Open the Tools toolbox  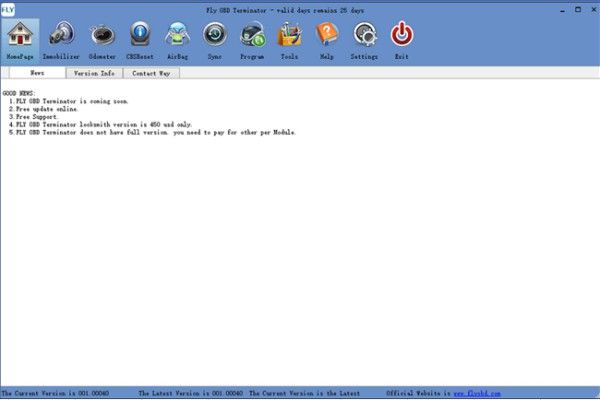pos(289,40)
